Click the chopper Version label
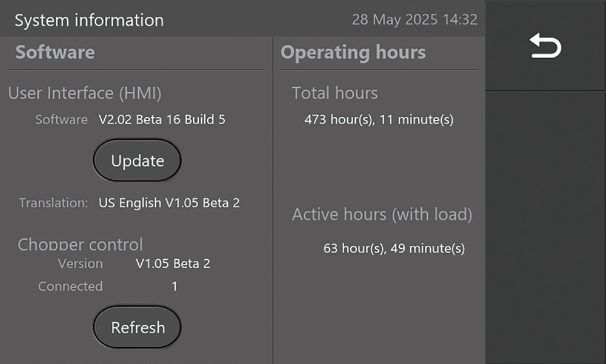Image resolution: width=606 pixels, height=364 pixels. coord(80,264)
